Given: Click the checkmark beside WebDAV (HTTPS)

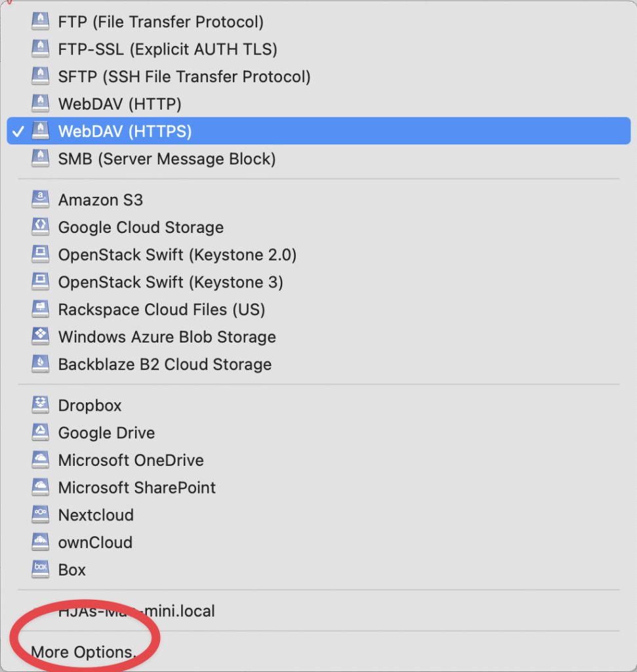Looking at the screenshot, I should point(18,131).
